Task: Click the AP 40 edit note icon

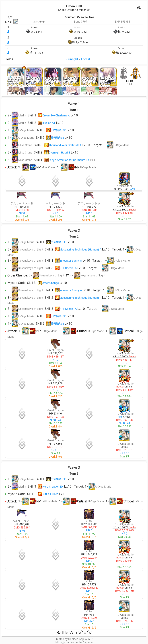Action: [x=15, y=22]
